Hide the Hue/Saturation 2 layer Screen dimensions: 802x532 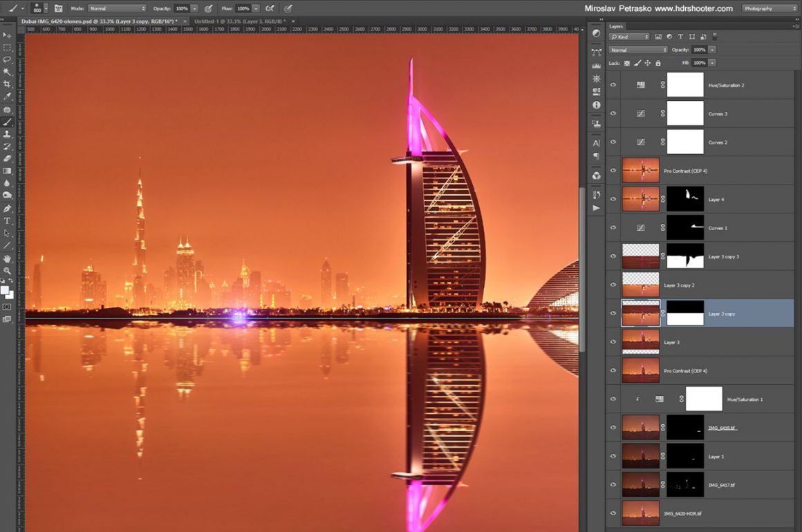(x=613, y=86)
